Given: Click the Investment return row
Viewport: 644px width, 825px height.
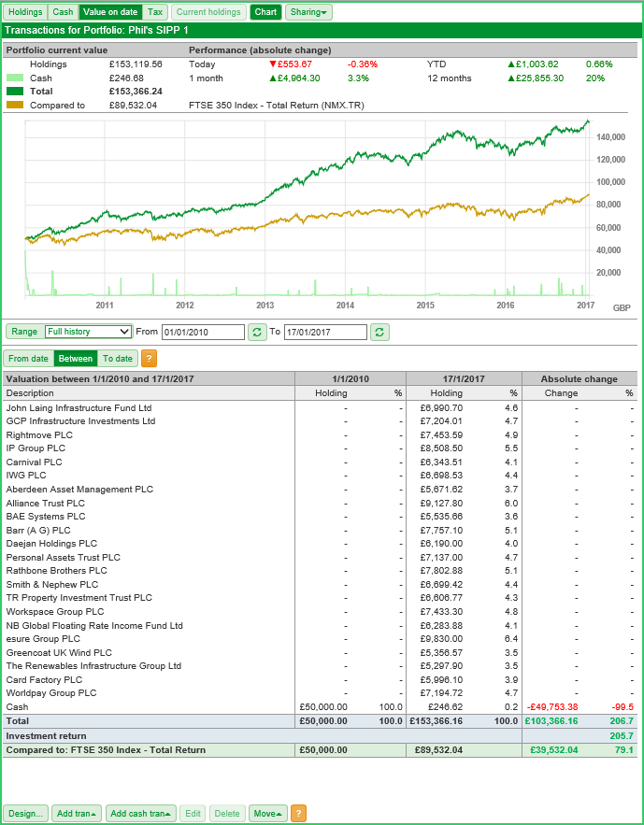Looking at the screenshot, I should click(x=320, y=735).
